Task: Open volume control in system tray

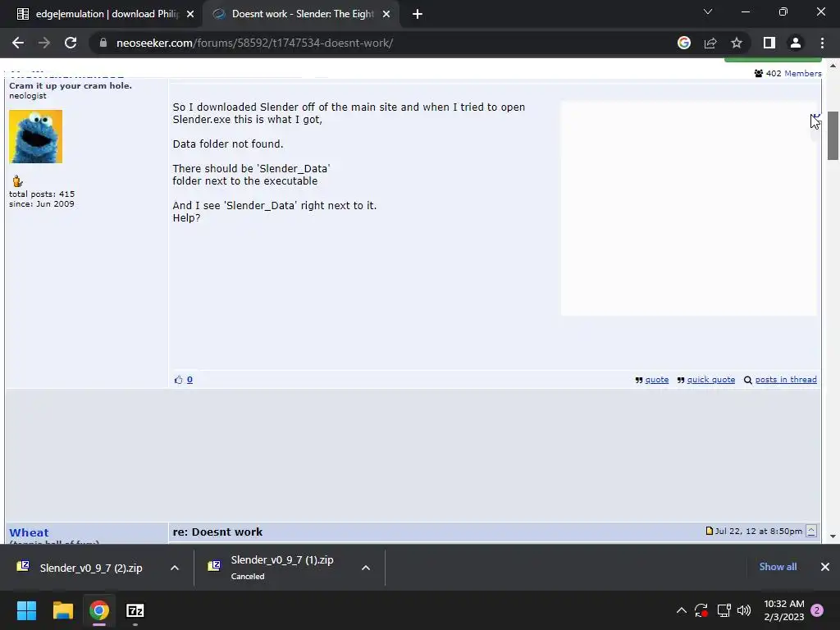Action: coord(744,610)
